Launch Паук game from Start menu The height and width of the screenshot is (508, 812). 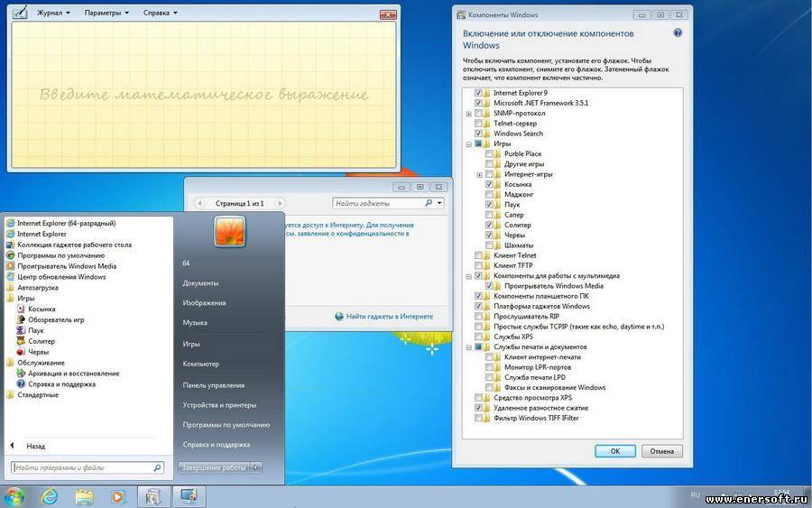pos(30,330)
